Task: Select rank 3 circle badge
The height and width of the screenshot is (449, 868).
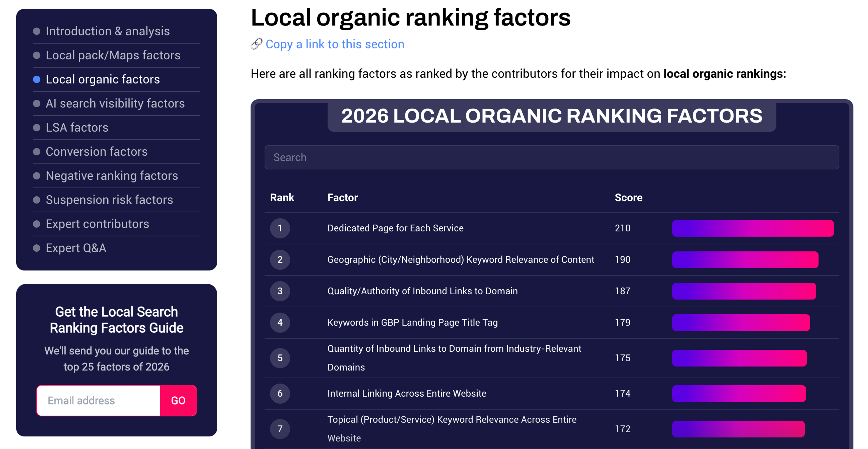Action: [x=280, y=291]
